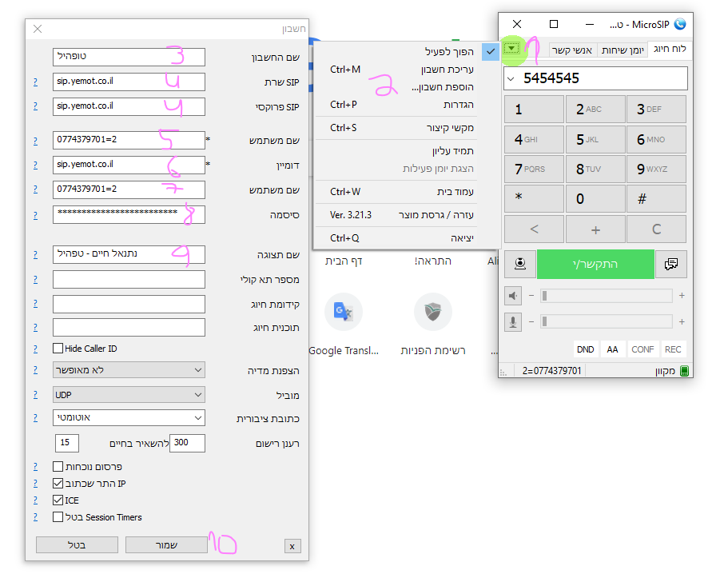The image size is (728, 578).
Task: Click the video call camera icon
Action: [519, 264]
